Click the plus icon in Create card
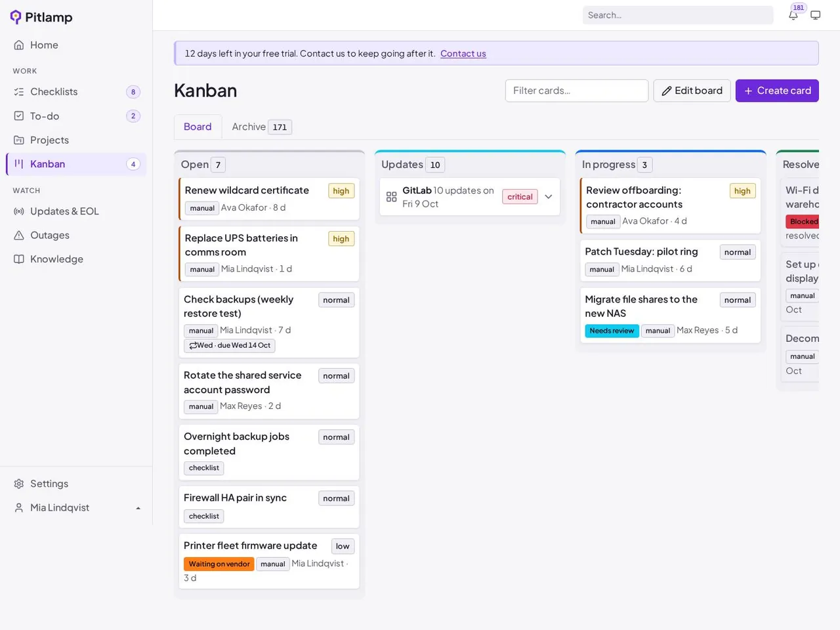The image size is (840, 630). pos(748,91)
